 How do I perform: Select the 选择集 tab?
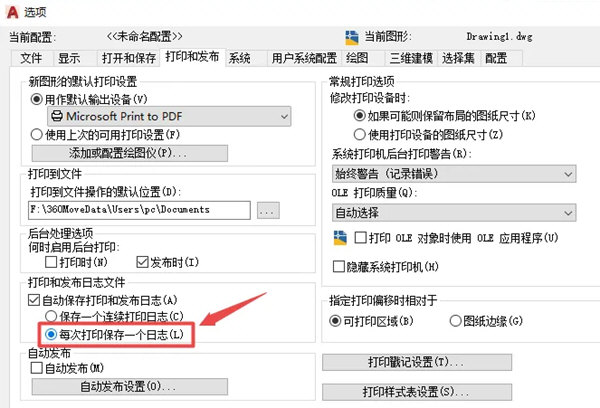pos(458,58)
